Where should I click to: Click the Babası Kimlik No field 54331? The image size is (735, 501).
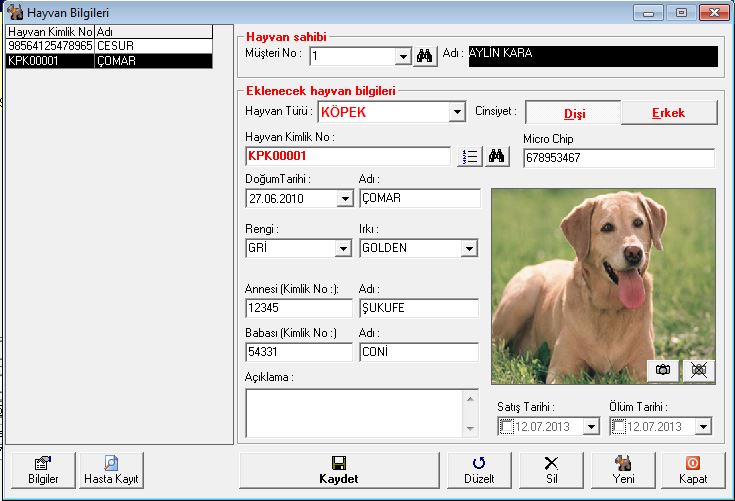coord(299,352)
